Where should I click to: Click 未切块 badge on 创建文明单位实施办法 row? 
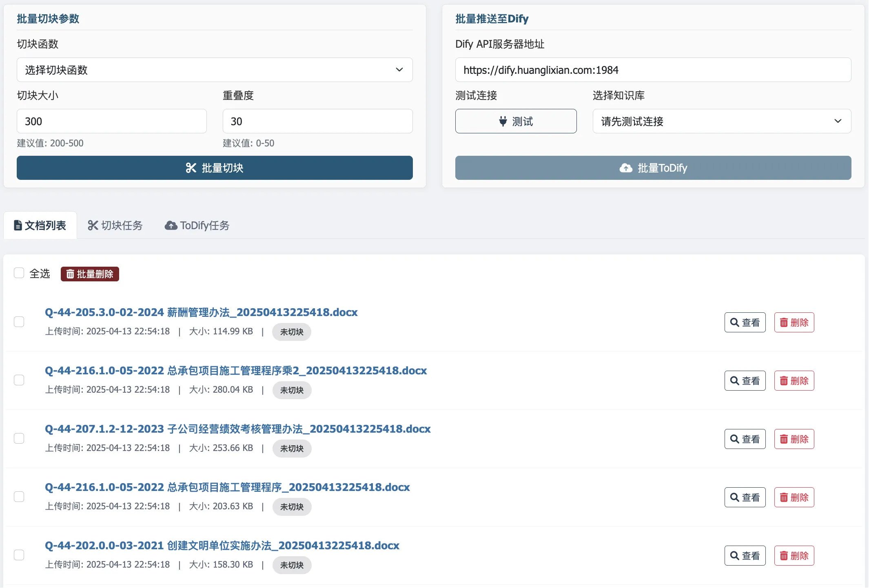[292, 565]
